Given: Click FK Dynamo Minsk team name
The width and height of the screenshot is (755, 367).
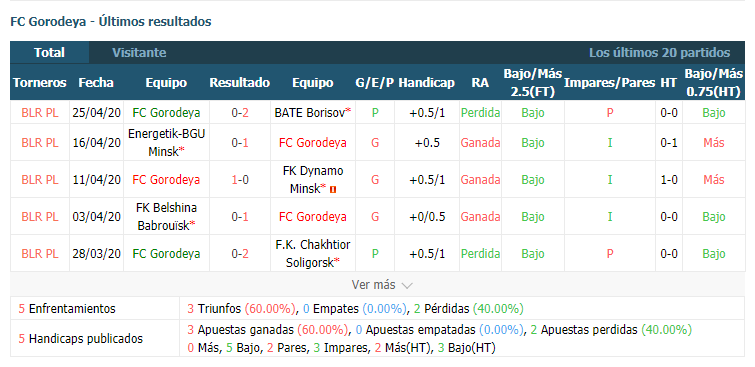Looking at the screenshot, I should pos(312,180).
